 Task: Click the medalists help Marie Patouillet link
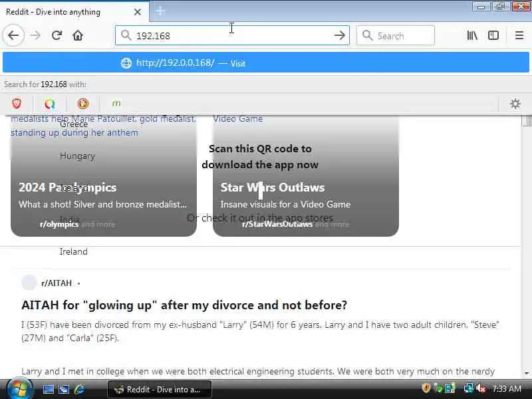(x=104, y=126)
